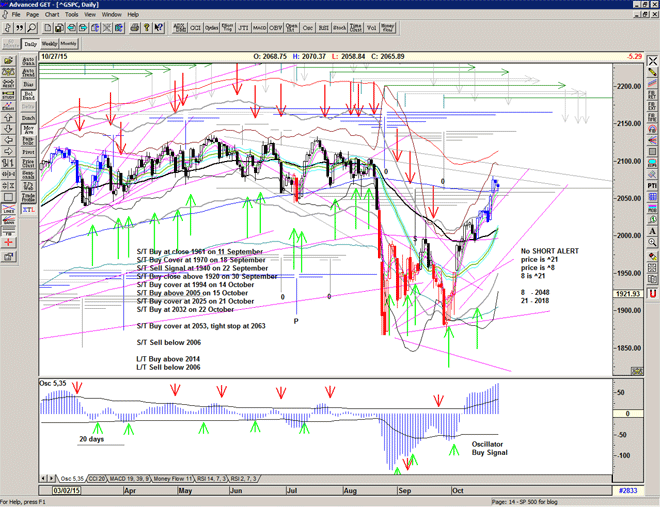
Task: Open the Chart menu
Action: (50, 15)
